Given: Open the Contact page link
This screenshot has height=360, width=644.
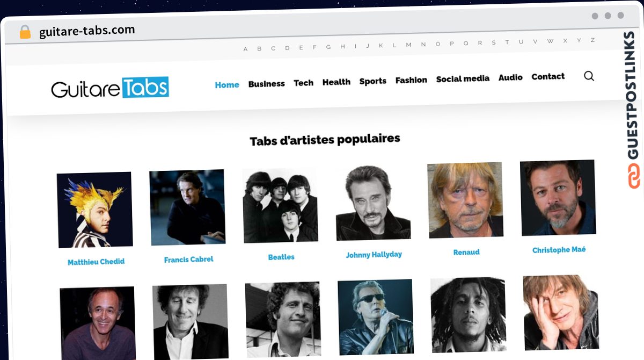Looking at the screenshot, I should point(548,76).
